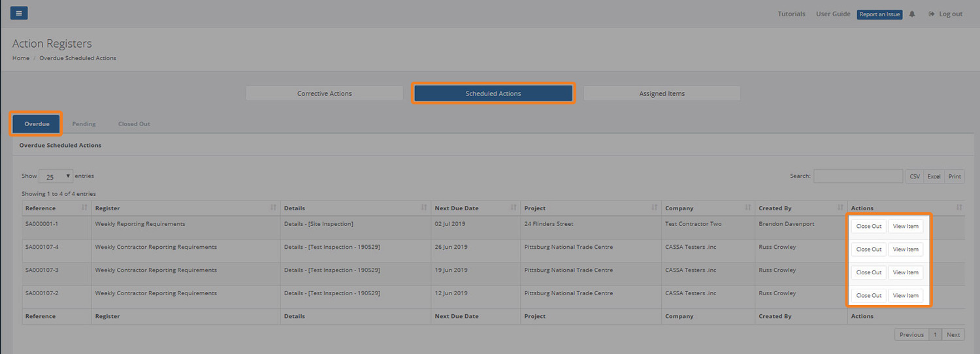Open the hamburger sidebar menu
The height and width of the screenshot is (354, 980).
click(x=19, y=13)
